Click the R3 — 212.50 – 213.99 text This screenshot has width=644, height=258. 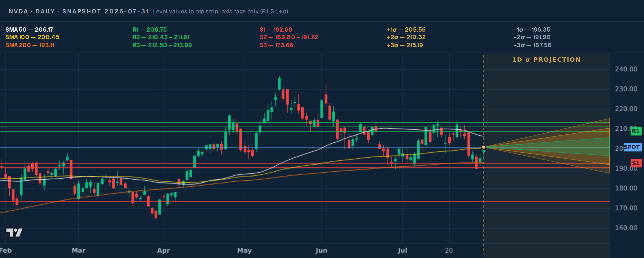click(162, 45)
